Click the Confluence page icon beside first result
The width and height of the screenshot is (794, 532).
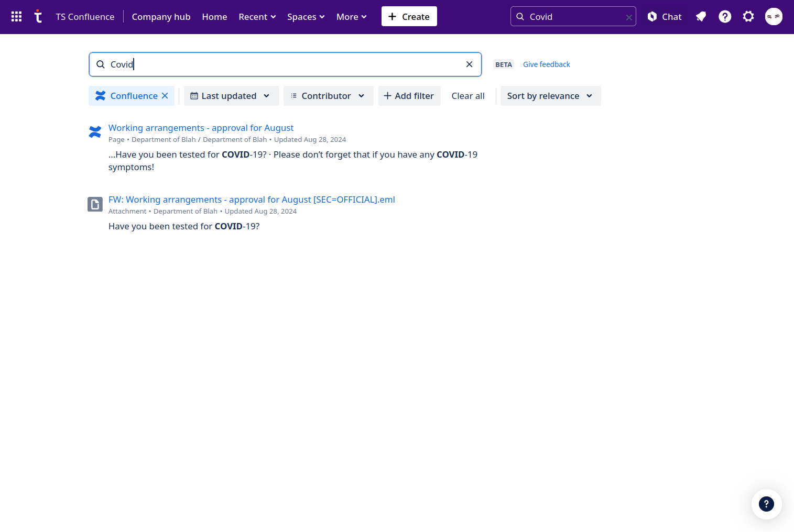point(95,132)
